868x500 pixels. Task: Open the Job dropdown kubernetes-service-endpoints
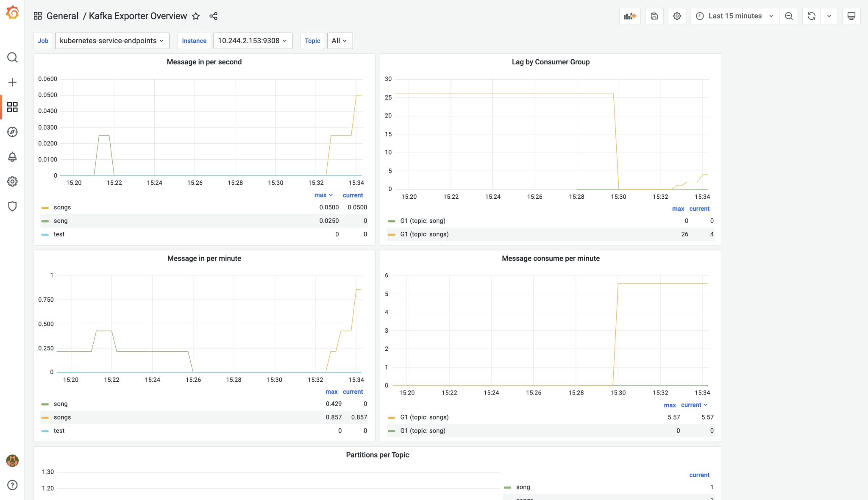[x=112, y=41]
